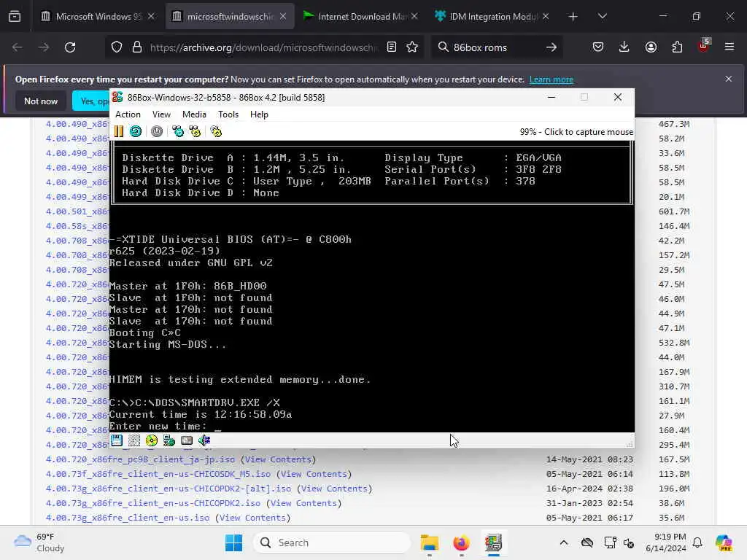747x560 pixels.
Task: Open weather widget showing 69°F Cloudy
Action: click(x=39, y=542)
